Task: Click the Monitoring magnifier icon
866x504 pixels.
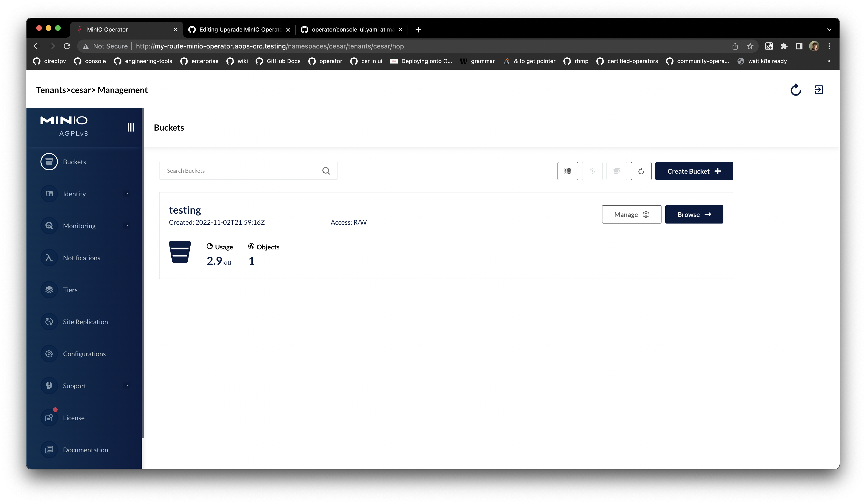Action: (x=49, y=226)
